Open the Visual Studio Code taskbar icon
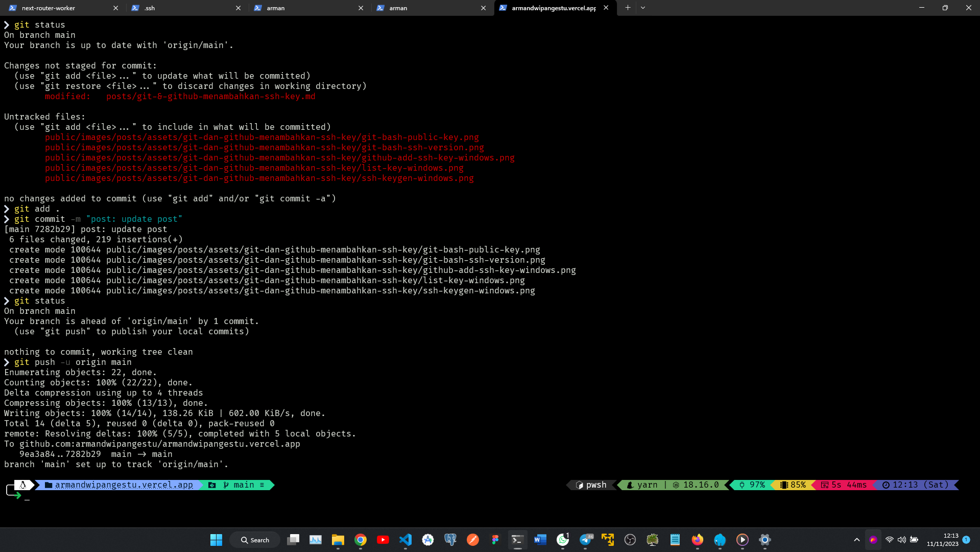Viewport: 980px width, 552px height. [x=405, y=540]
